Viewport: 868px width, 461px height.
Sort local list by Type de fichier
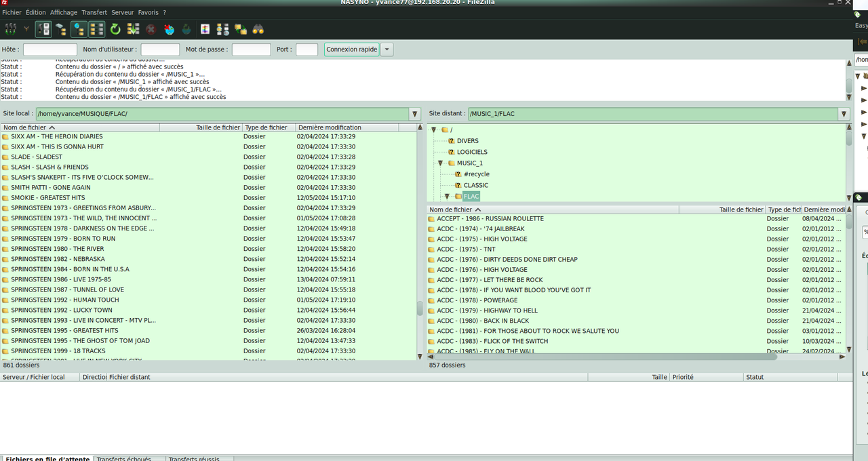(x=269, y=127)
